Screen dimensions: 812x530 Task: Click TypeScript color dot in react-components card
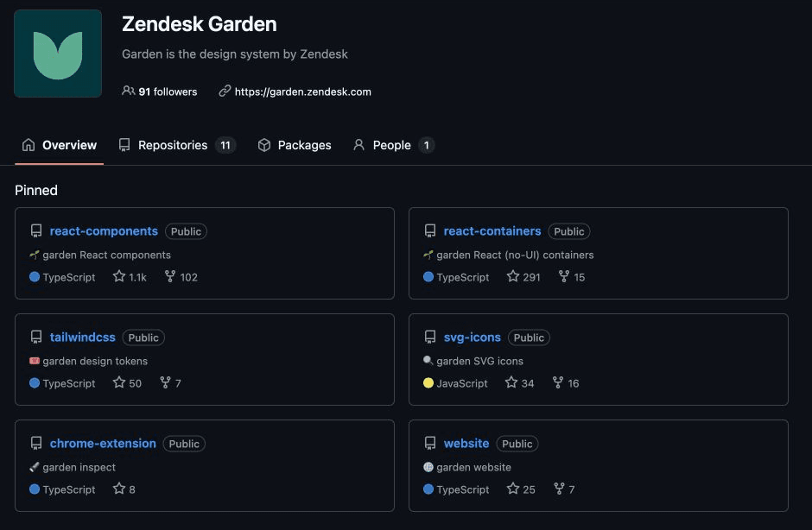pyautogui.click(x=35, y=277)
